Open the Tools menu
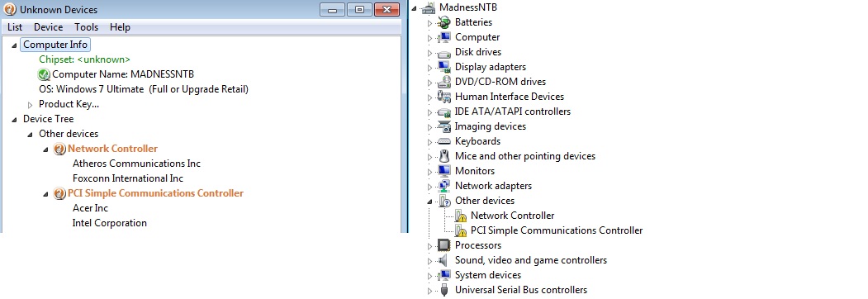This screenshot has width=868, height=299. 87,27
